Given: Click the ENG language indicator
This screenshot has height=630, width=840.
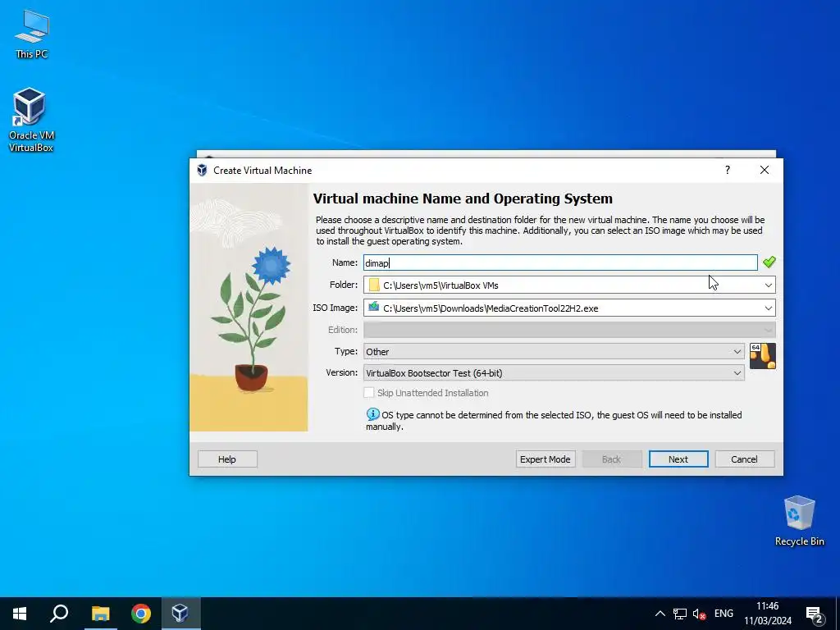Looking at the screenshot, I should click(724, 614).
